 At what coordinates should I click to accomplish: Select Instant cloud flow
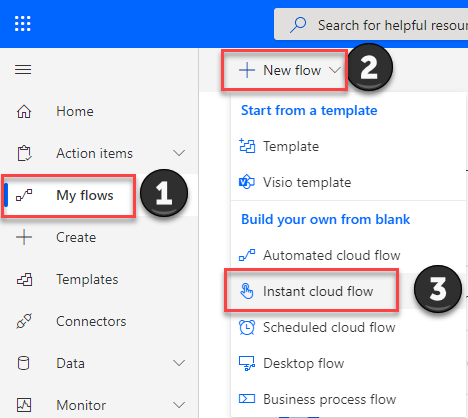[348, 291]
